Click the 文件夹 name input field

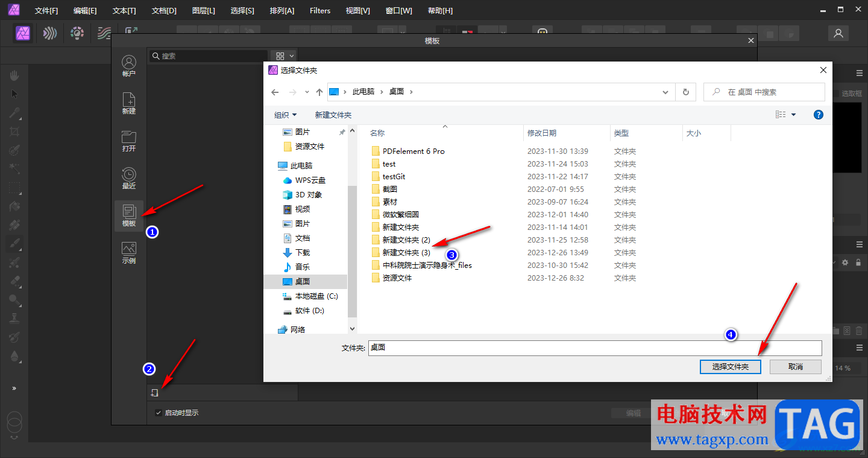pyautogui.click(x=595, y=348)
